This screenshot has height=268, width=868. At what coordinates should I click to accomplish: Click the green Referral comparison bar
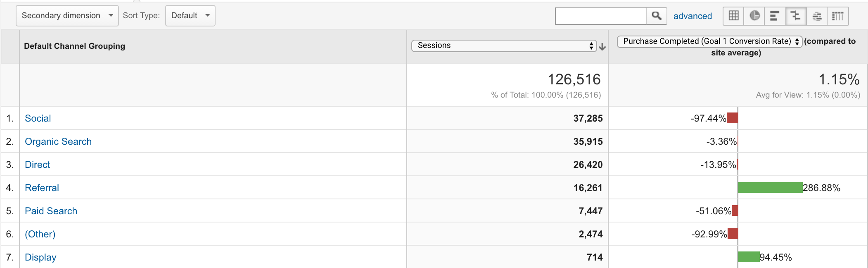(770, 187)
